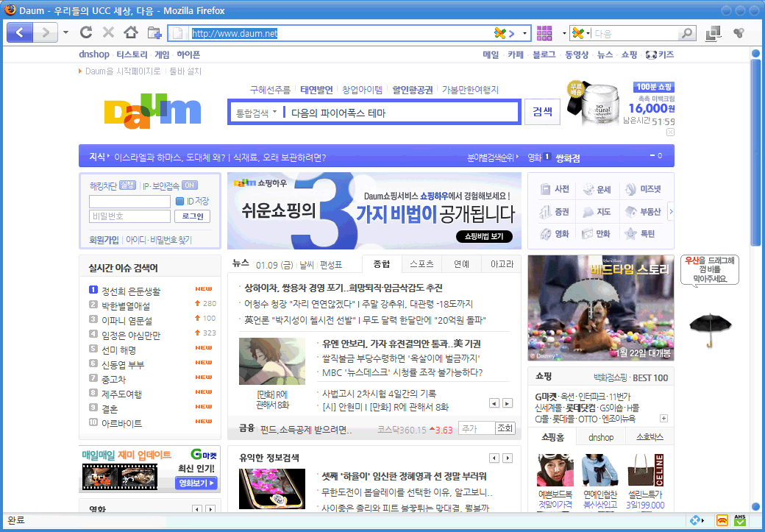Click the 검색 search button
This screenshot has height=532, width=765.
pos(542,112)
